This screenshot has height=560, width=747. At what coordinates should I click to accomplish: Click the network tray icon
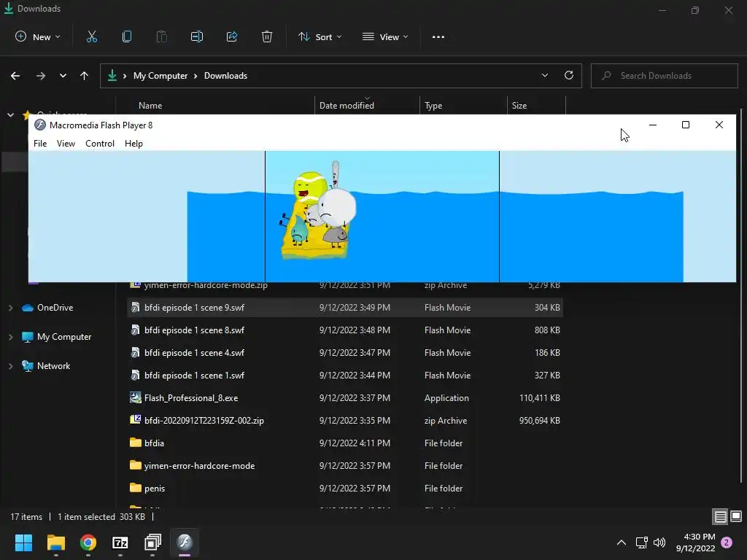pyautogui.click(x=641, y=542)
